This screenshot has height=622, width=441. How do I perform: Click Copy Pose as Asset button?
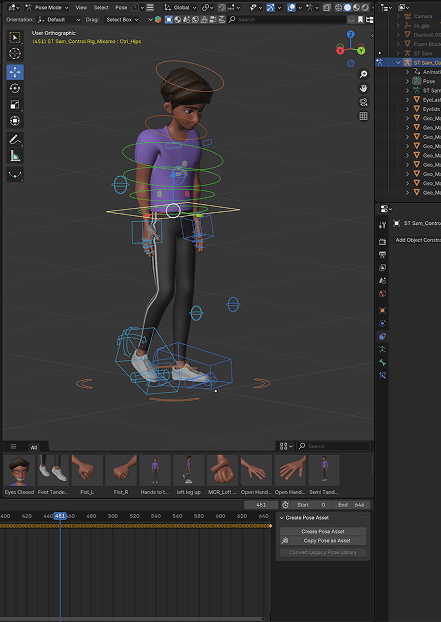[323, 540]
